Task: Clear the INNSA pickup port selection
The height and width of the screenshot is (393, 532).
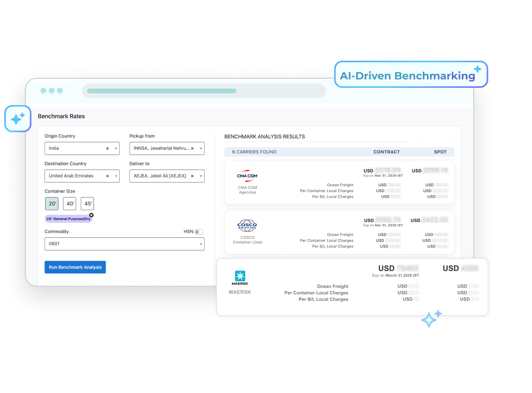Action: pyautogui.click(x=192, y=149)
